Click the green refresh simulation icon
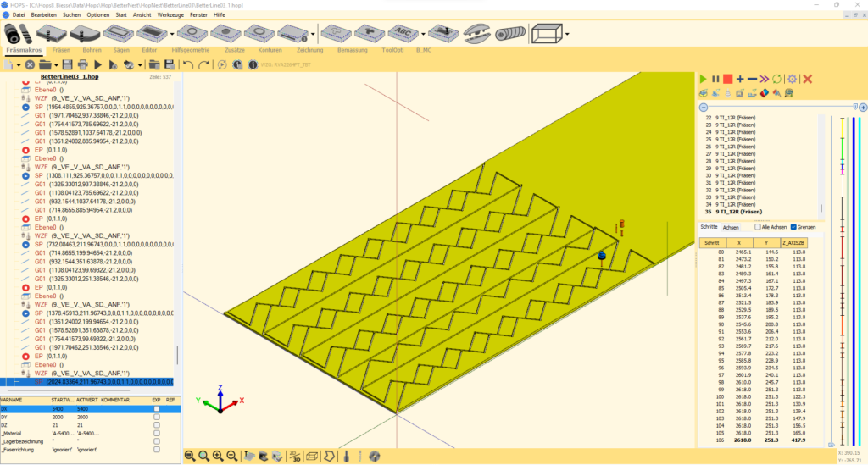The height and width of the screenshot is (465, 868). point(777,79)
